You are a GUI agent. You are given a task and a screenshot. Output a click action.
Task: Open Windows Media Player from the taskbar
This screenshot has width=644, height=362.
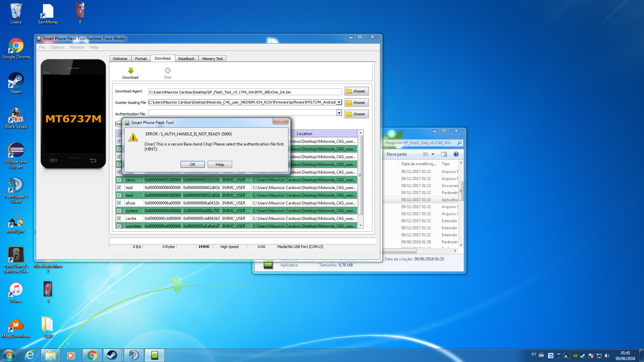[70, 355]
